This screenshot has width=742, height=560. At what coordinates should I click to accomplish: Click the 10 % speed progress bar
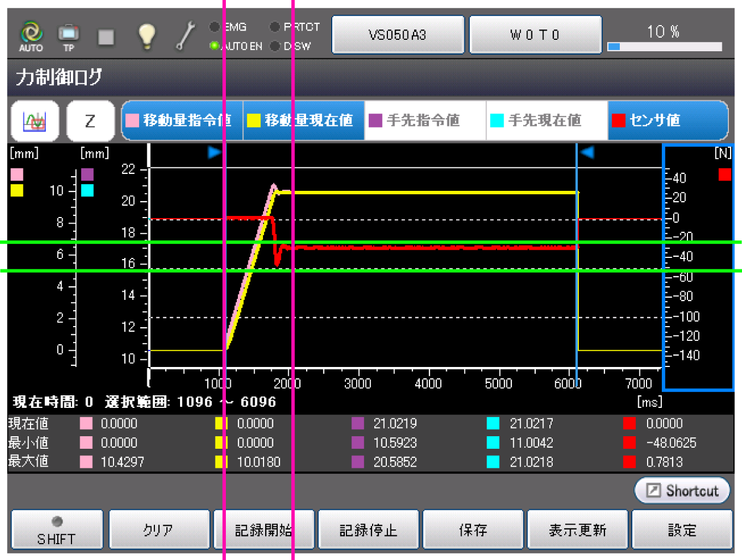(665, 47)
